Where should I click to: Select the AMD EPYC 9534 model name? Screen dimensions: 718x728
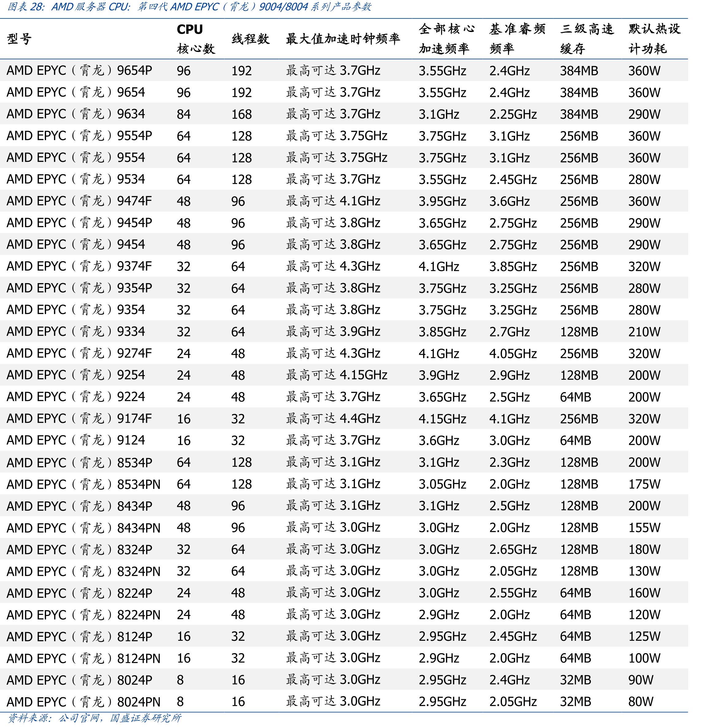click(76, 179)
